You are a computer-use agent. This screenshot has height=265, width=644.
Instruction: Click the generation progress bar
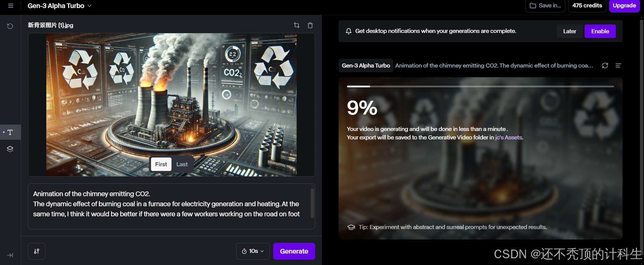(481, 86)
